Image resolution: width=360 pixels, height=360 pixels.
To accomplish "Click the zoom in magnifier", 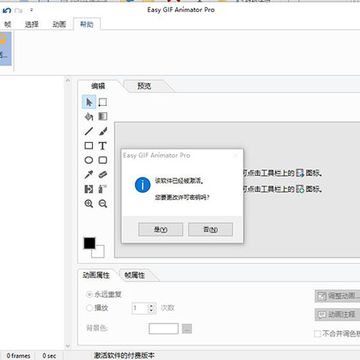I will (x=89, y=204).
